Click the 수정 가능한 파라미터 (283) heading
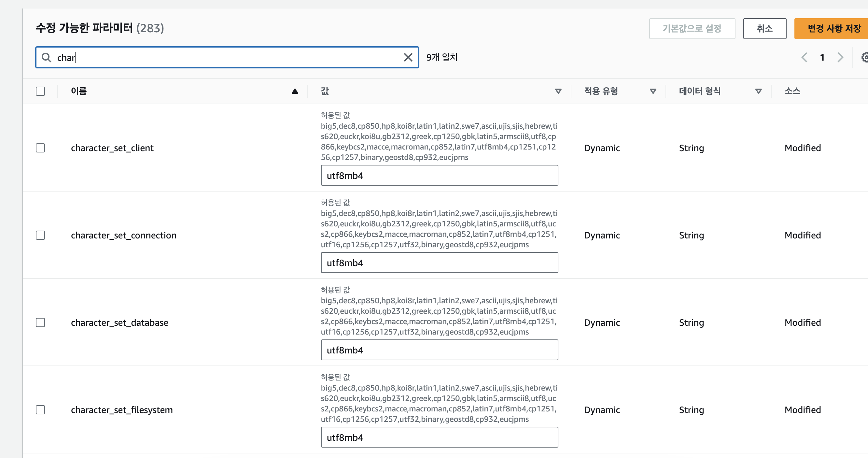 pyautogui.click(x=100, y=28)
